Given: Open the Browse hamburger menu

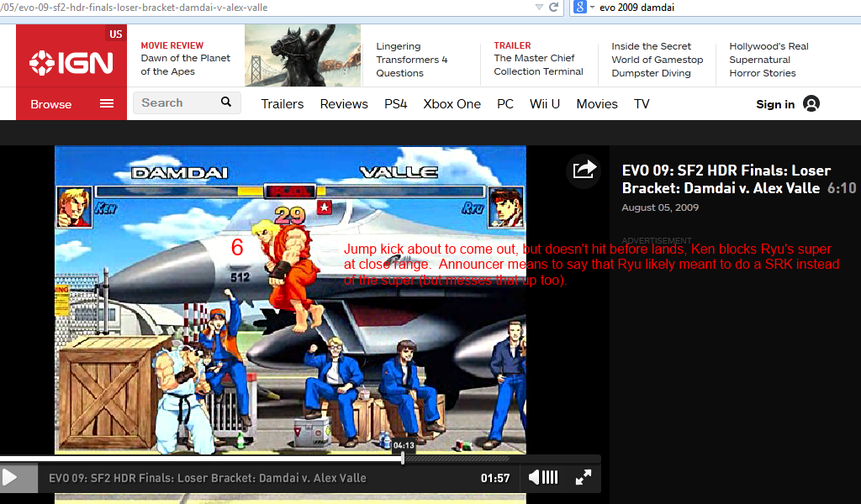Looking at the screenshot, I should click(x=107, y=103).
